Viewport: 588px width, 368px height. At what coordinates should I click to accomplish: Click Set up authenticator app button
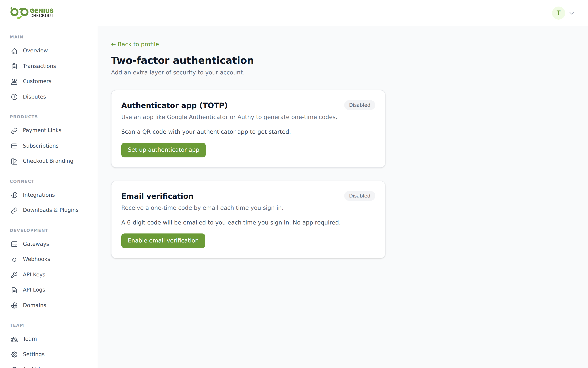tap(164, 150)
